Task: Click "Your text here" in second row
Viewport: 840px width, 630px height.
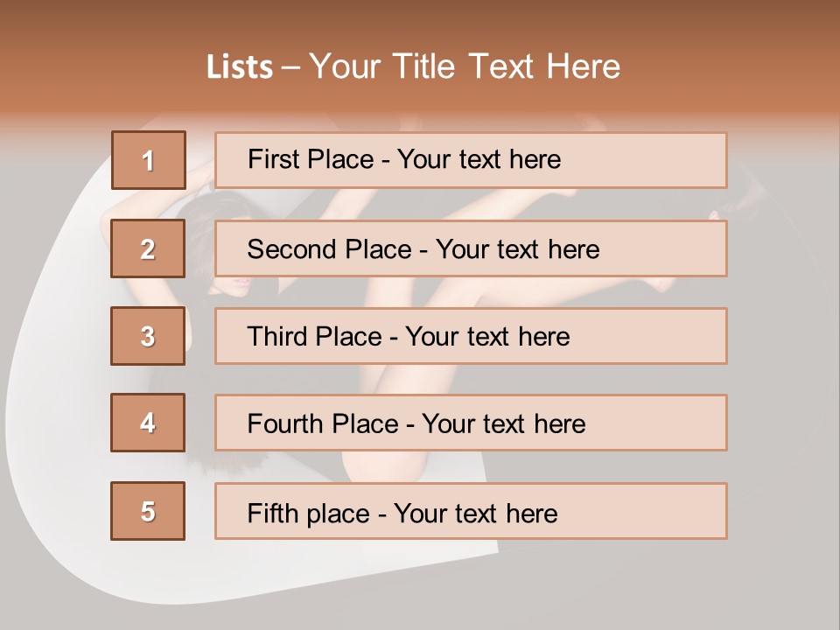Action: click(x=517, y=249)
